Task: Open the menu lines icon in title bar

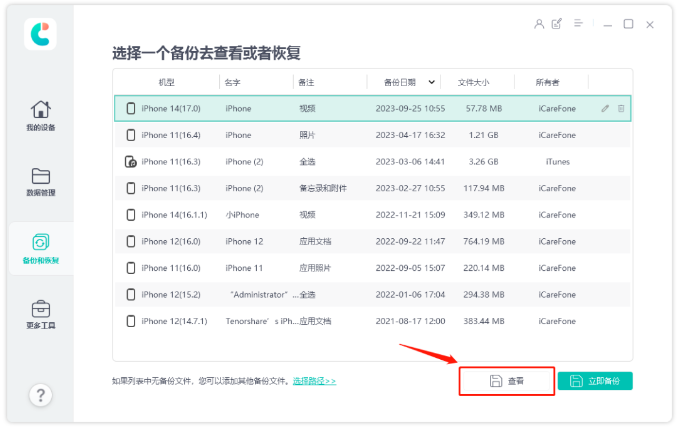Action: pyautogui.click(x=578, y=23)
